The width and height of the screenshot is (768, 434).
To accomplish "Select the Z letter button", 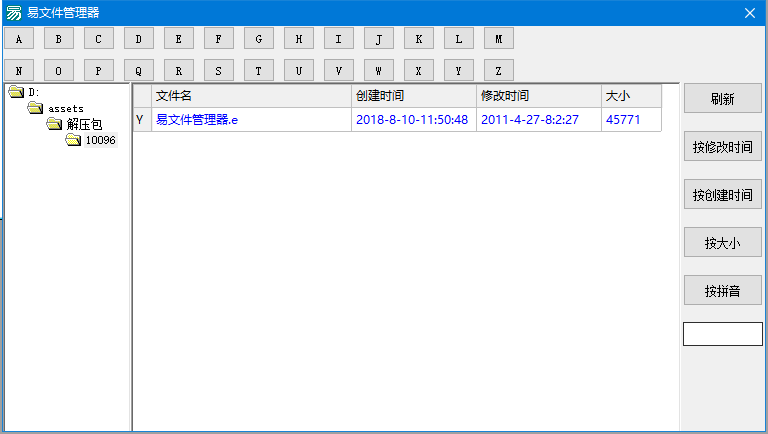I will pyautogui.click(x=499, y=71).
